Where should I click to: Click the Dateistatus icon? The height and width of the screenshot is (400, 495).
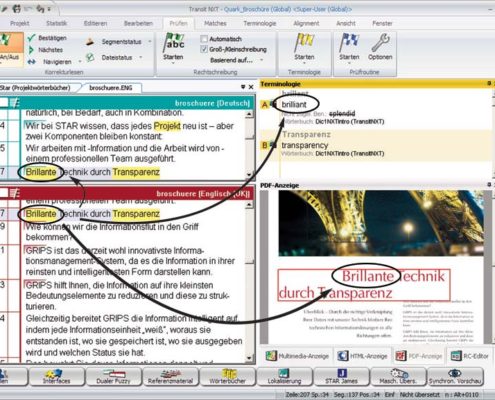pos(90,57)
